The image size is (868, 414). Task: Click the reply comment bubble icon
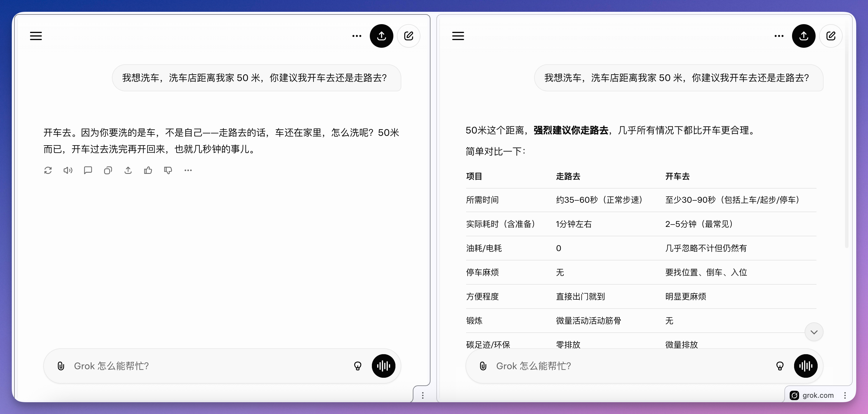88,170
